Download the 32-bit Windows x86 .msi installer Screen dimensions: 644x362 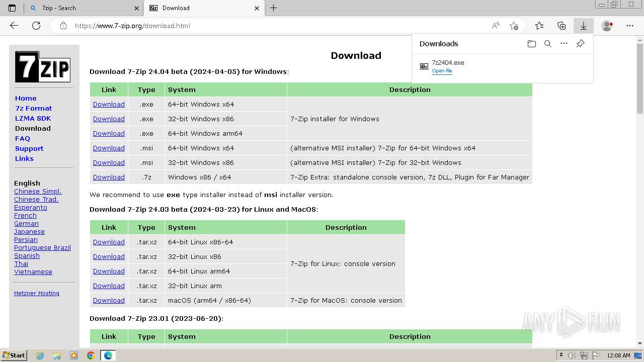tap(109, 162)
